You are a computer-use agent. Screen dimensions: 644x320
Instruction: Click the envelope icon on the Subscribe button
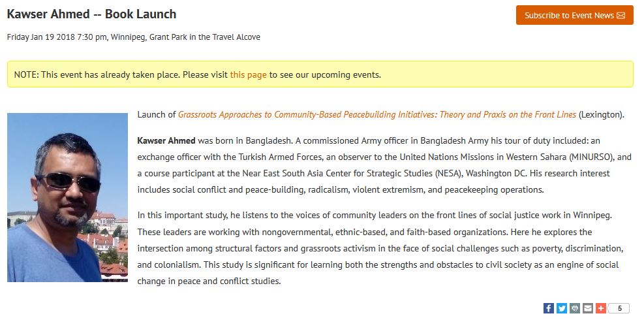tap(621, 16)
